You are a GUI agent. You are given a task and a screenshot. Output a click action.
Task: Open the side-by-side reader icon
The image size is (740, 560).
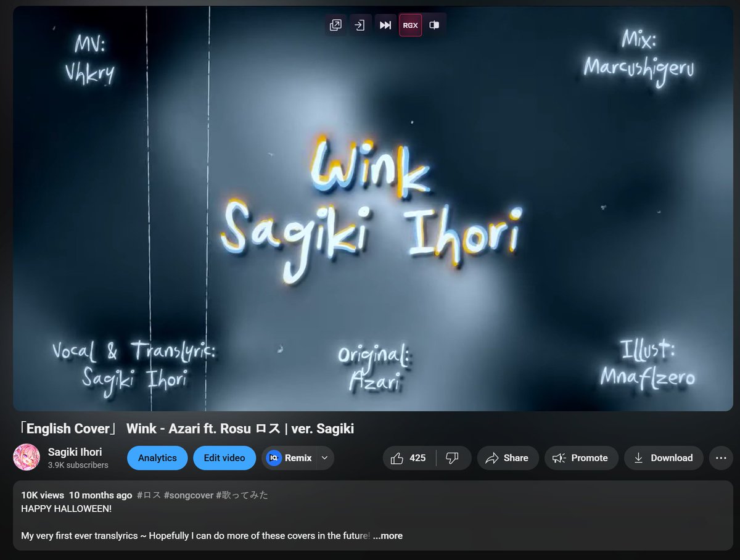click(435, 25)
